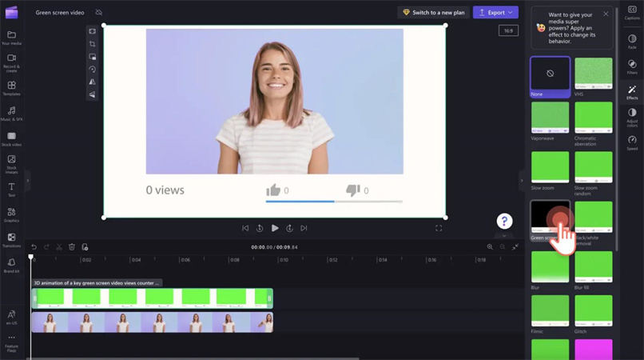The height and width of the screenshot is (360, 644).
Task: Click the scissors split icon
Action: tap(59, 247)
